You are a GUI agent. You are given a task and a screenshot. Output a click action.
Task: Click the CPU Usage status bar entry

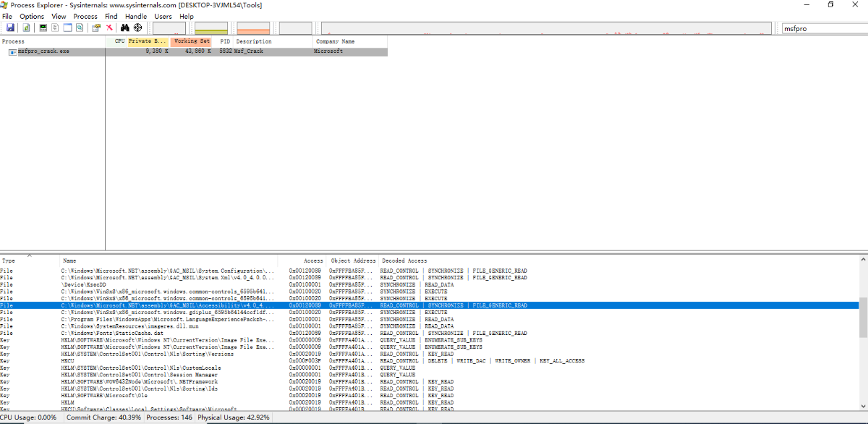[29, 417]
